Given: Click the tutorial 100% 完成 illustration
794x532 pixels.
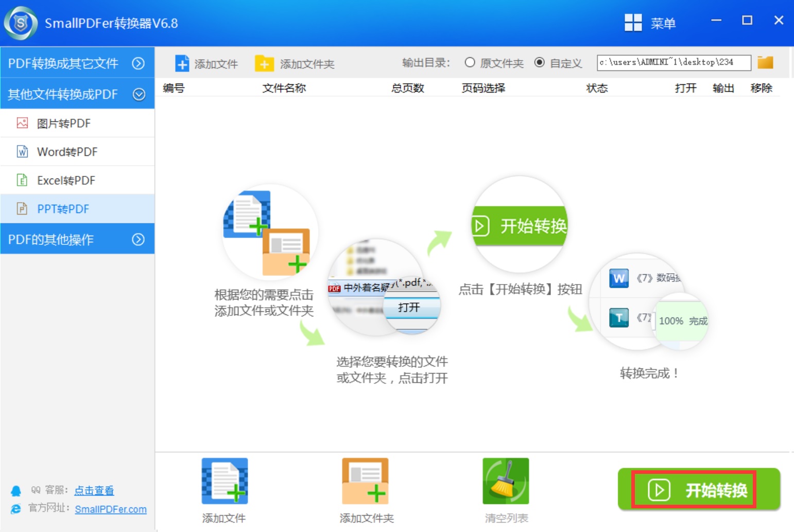Looking at the screenshot, I should click(680, 321).
